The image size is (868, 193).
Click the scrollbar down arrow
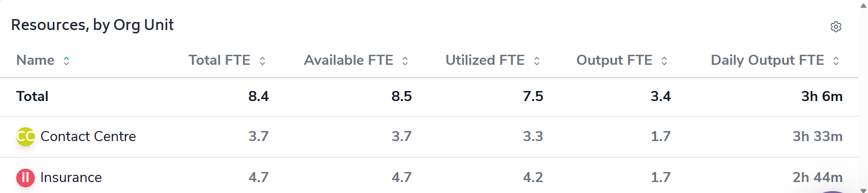click(x=863, y=190)
